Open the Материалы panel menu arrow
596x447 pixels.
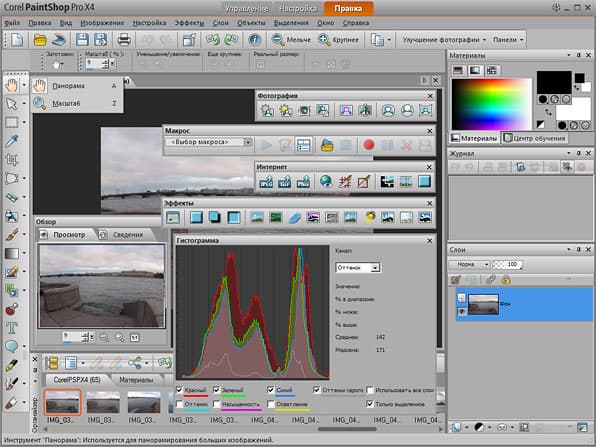(x=569, y=55)
